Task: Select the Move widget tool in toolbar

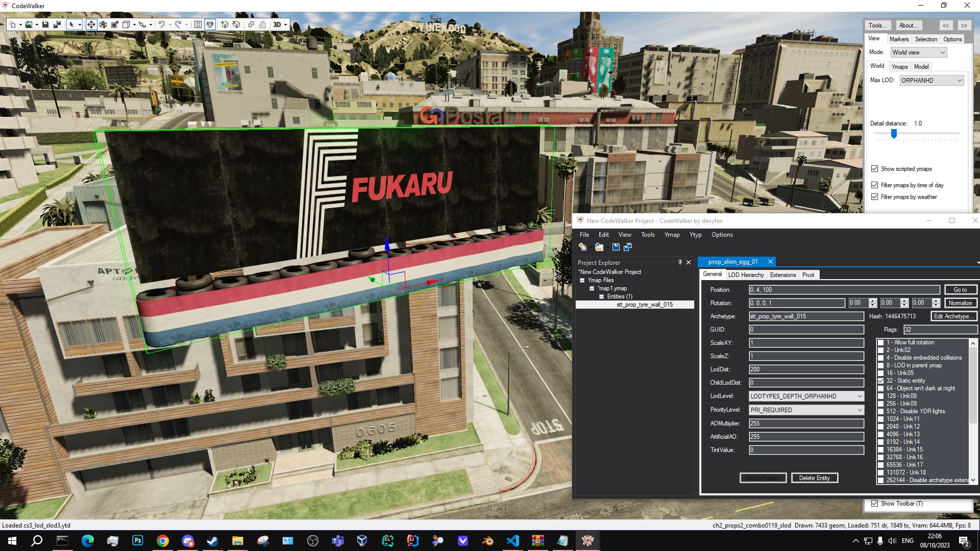Action: pyautogui.click(x=91, y=24)
